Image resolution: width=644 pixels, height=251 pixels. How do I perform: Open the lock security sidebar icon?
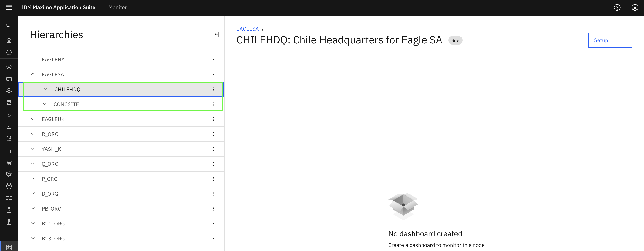click(x=9, y=150)
